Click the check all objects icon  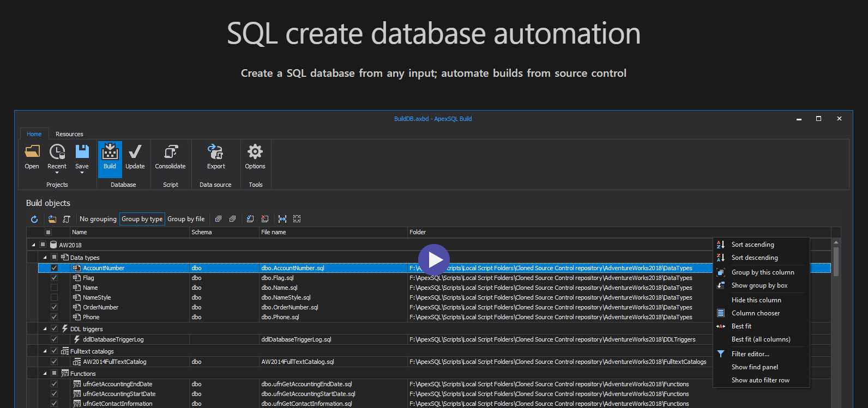(x=250, y=219)
